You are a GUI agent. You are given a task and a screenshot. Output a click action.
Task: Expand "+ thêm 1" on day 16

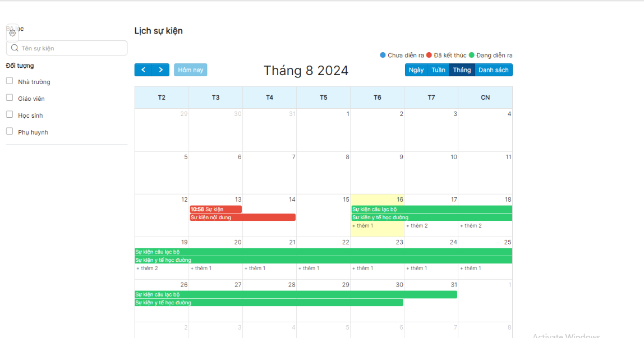point(362,226)
